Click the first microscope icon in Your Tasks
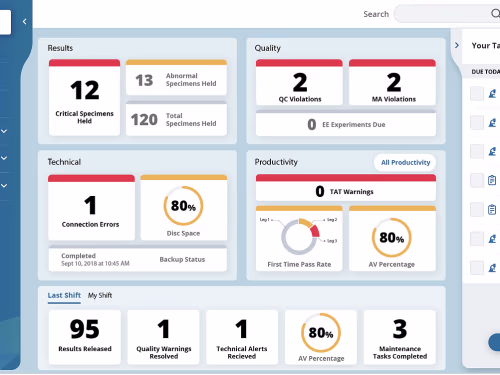This screenshot has height=375, width=500. click(492, 94)
